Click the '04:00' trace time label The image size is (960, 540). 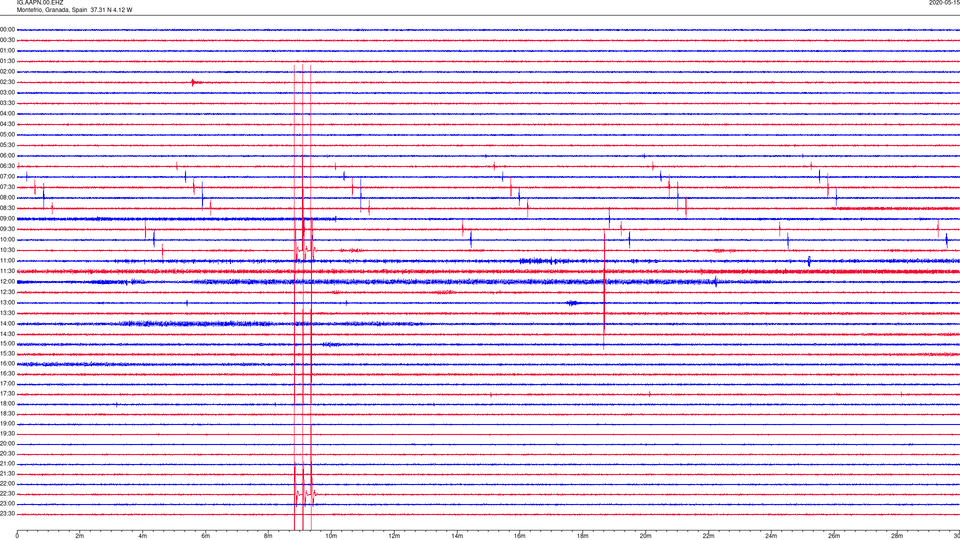tap(7, 113)
